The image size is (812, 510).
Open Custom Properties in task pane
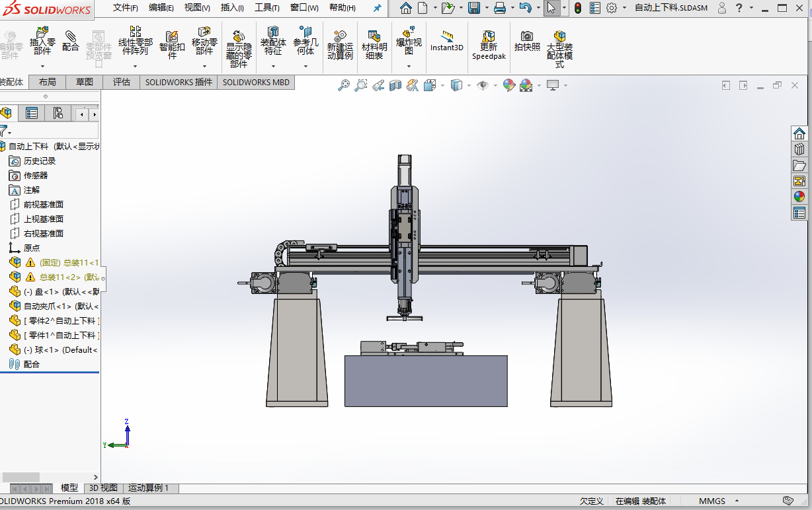[x=799, y=213]
